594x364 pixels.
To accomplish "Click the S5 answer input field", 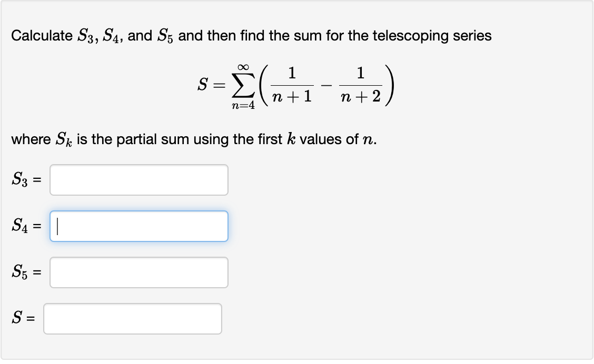I will pyautogui.click(x=138, y=272).
